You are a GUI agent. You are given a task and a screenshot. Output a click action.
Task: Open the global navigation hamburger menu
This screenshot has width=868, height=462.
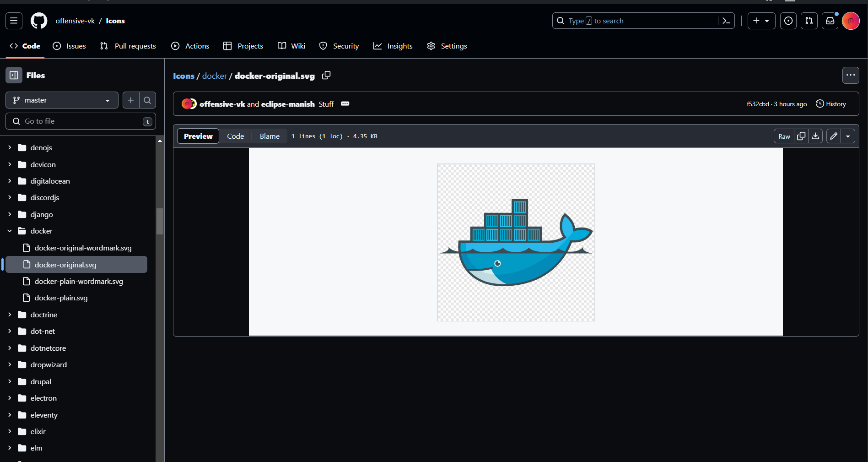tap(14, 21)
